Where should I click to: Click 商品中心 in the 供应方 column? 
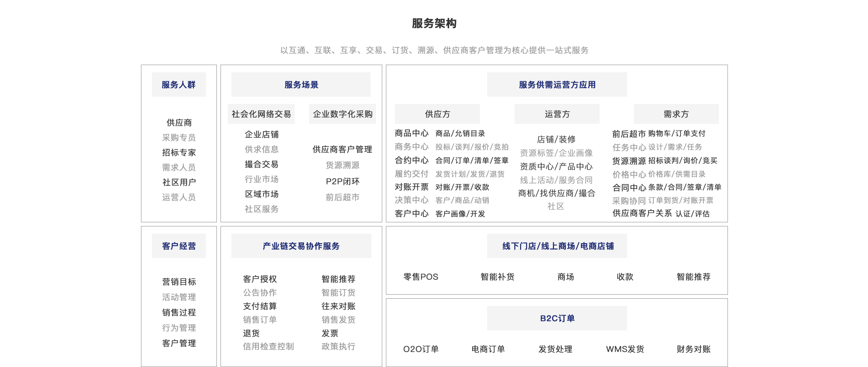(412, 133)
